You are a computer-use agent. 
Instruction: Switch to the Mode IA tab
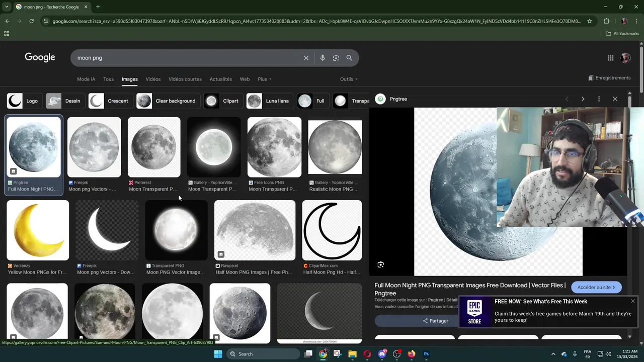coord(86,79)
